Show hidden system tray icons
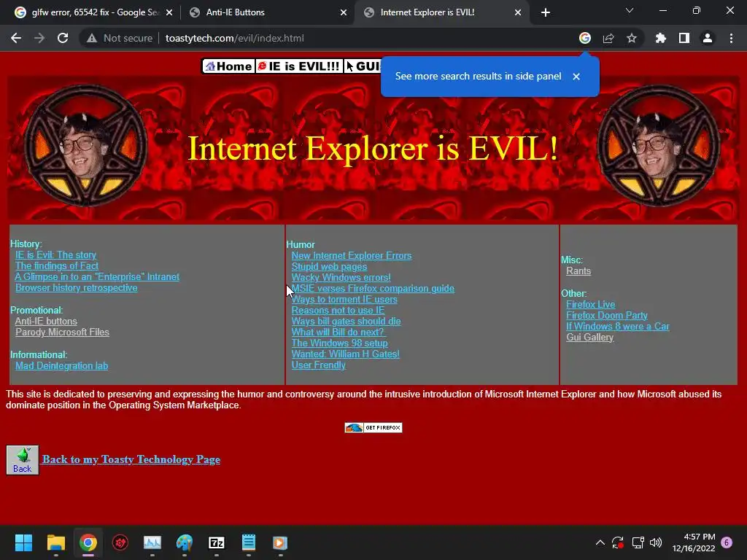The width and height of the screenshot is (747, 560). [600, 542]
